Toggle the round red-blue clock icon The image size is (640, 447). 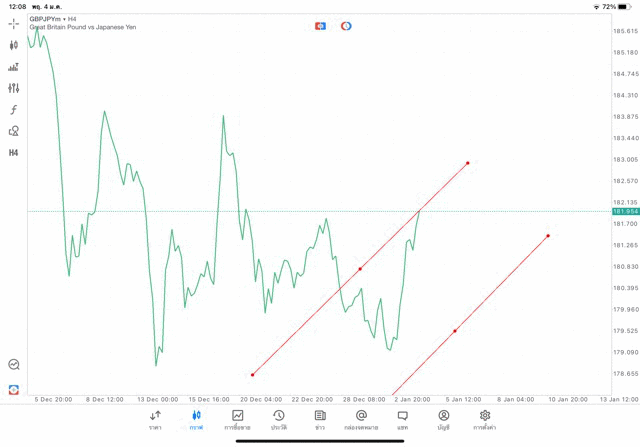pos(346,25)
